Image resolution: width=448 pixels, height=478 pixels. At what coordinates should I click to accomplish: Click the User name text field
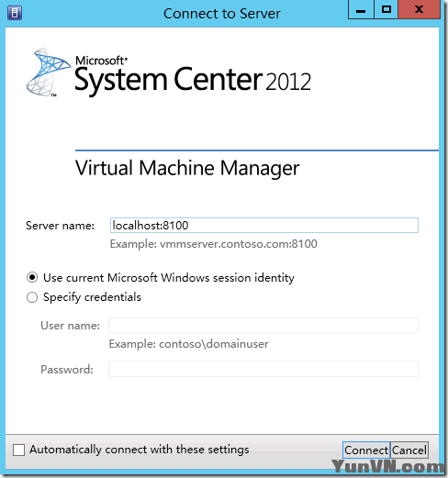263,325
